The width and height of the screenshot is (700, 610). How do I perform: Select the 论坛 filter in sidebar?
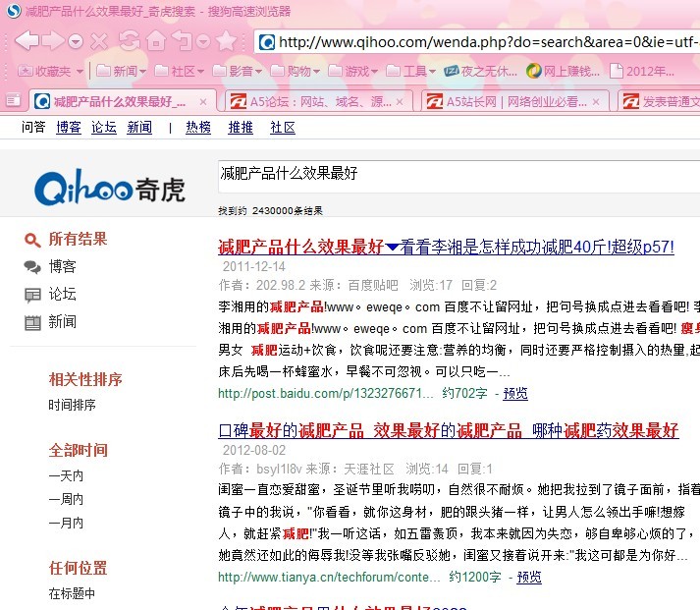tap(63, 294)
